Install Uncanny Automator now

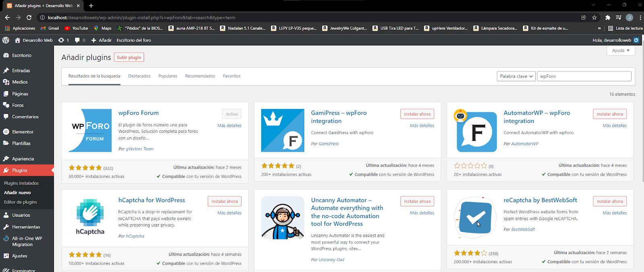(x=417, y=201)
